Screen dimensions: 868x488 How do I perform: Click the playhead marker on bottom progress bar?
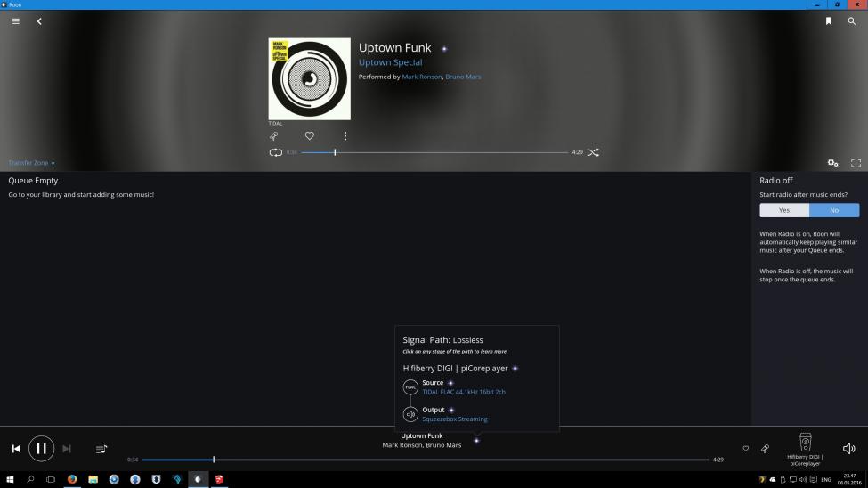214,460
